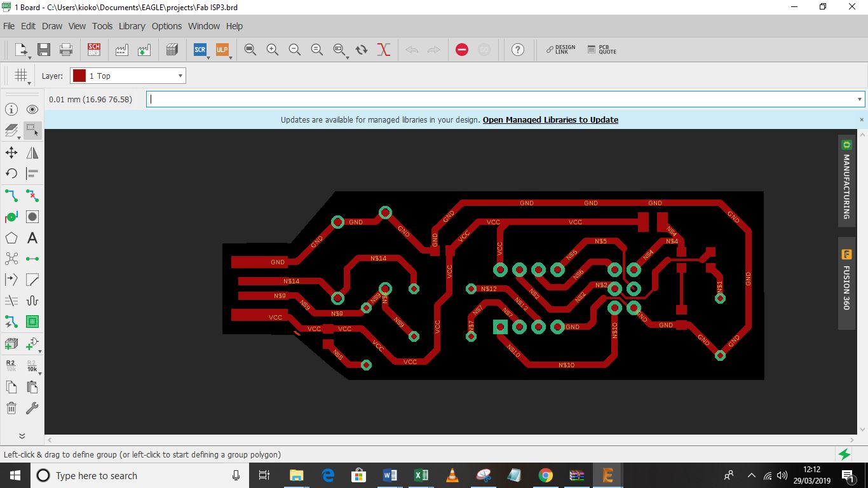The height and width of the screenshot is (488, 868).
Task: Toggle the hole/pad circle tool
Action: [x=32, y=217]
